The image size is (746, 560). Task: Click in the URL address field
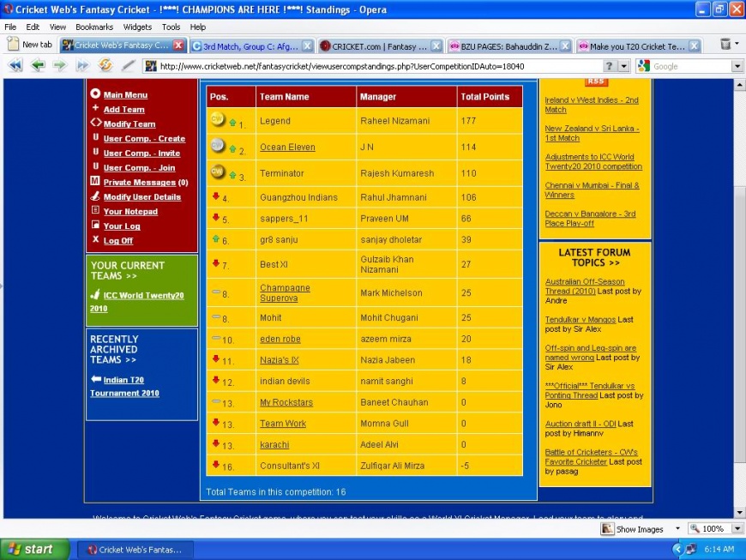pos(377,66)
